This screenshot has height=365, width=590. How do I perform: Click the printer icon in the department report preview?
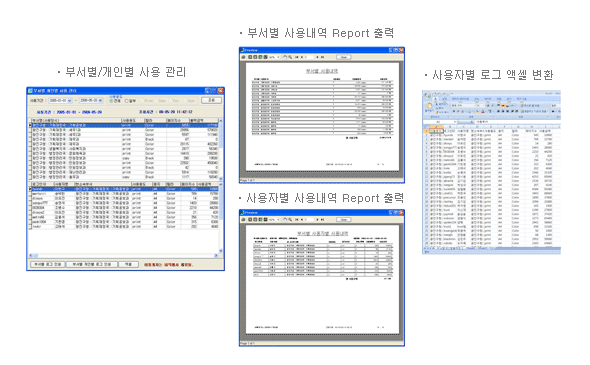coord(243,57)
